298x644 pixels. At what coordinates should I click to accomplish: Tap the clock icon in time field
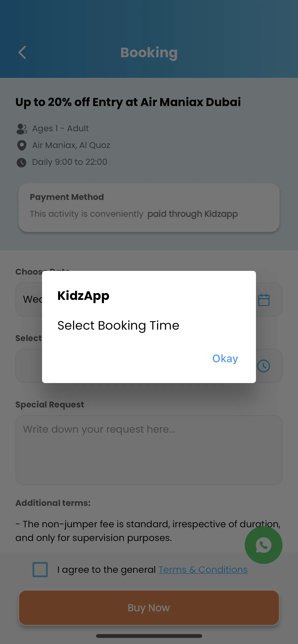263,366
